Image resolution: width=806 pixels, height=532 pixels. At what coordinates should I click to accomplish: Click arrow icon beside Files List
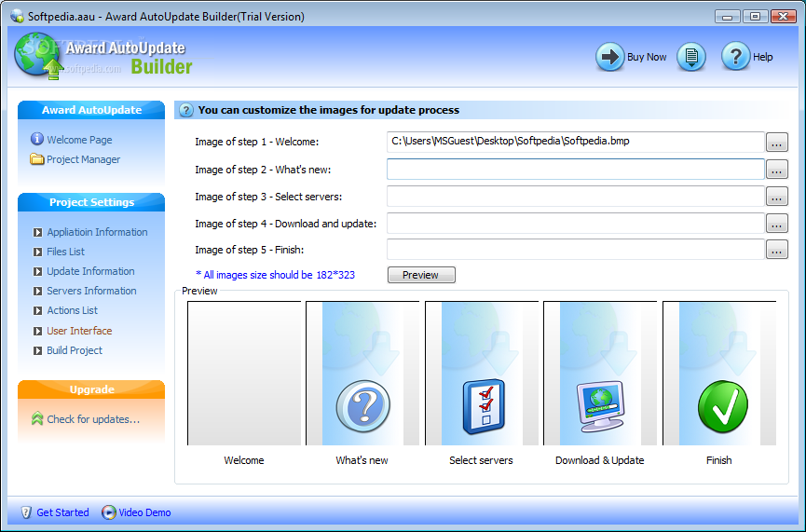37,252
